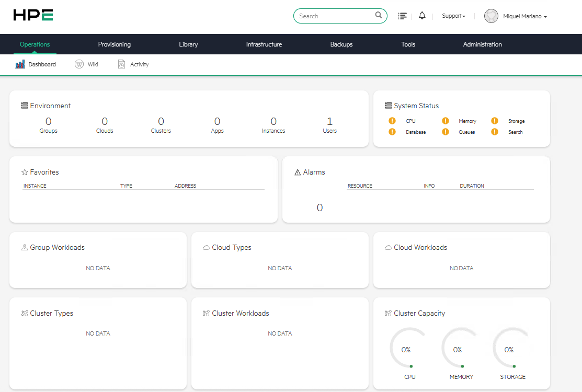Click the CPU warning icon in System Status
Image resolution: width=582 pixels, height=392 pixels.
click(x=392, y=121)
